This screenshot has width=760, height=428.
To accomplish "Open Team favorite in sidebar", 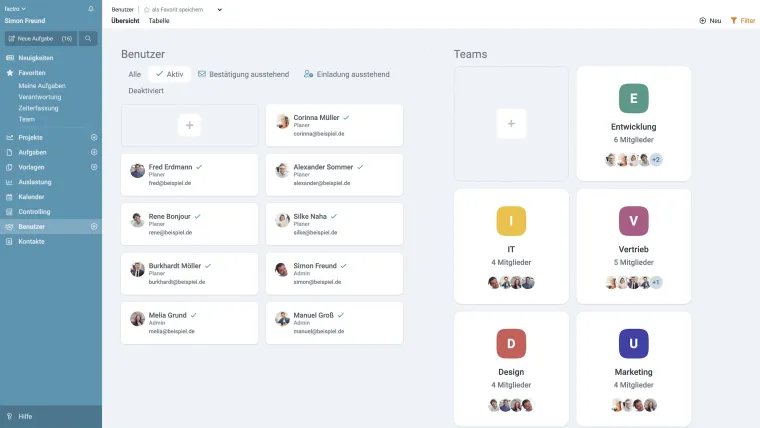I will (27, 119).
